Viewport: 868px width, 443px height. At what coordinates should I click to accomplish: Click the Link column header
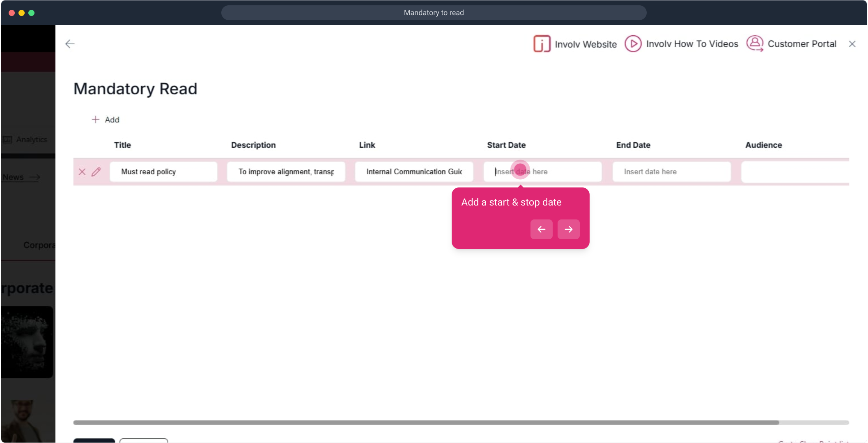[x=367, y=145]
